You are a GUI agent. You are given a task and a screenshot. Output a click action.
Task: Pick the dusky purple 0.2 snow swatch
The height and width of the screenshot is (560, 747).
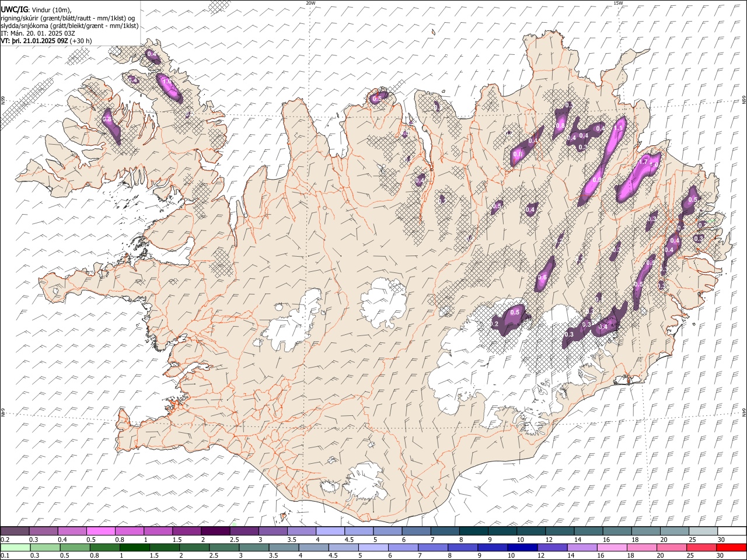click(15, 531)
